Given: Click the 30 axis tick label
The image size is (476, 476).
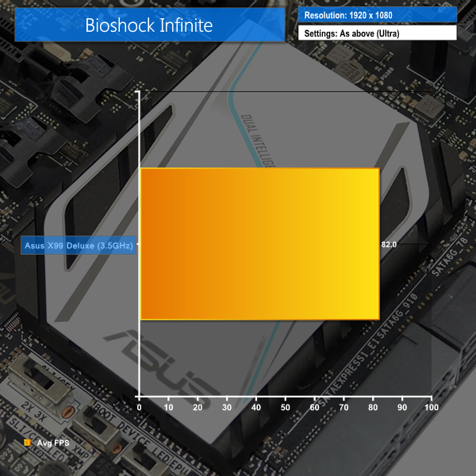Looking at the screenshot, I should [x=227, y=408].
